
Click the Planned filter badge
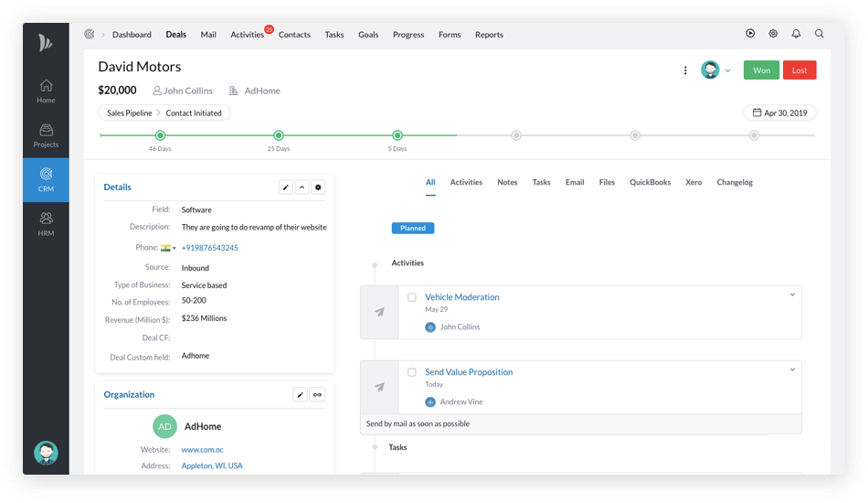(413, 229)
